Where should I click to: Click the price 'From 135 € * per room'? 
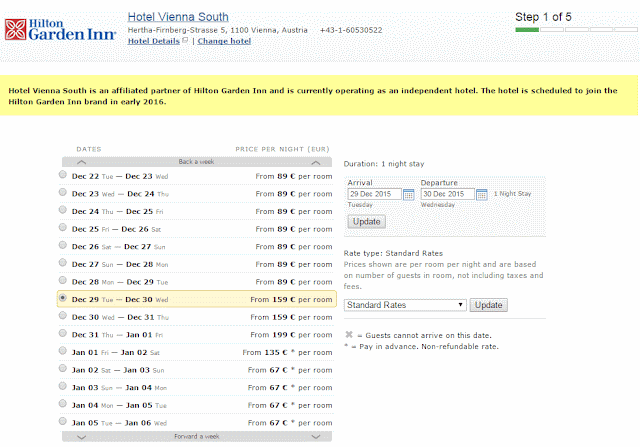[x=287, y=352]
